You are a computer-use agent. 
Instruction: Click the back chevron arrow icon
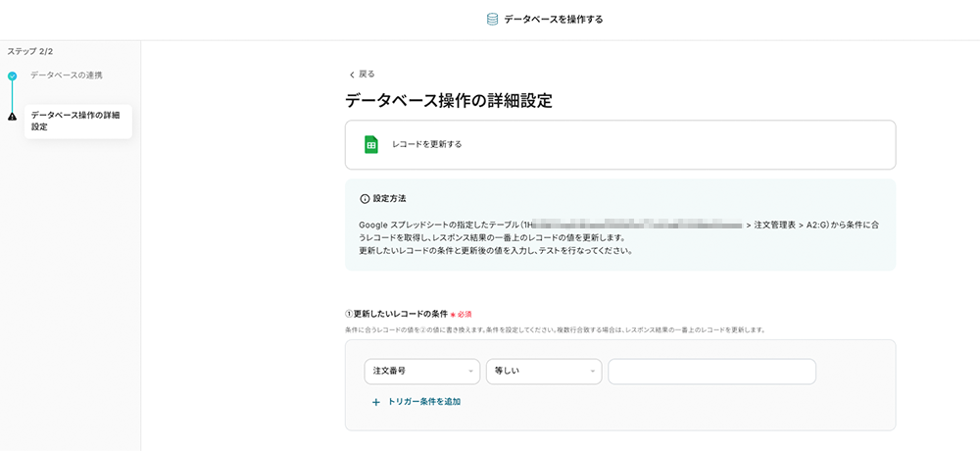click(352, 75)
